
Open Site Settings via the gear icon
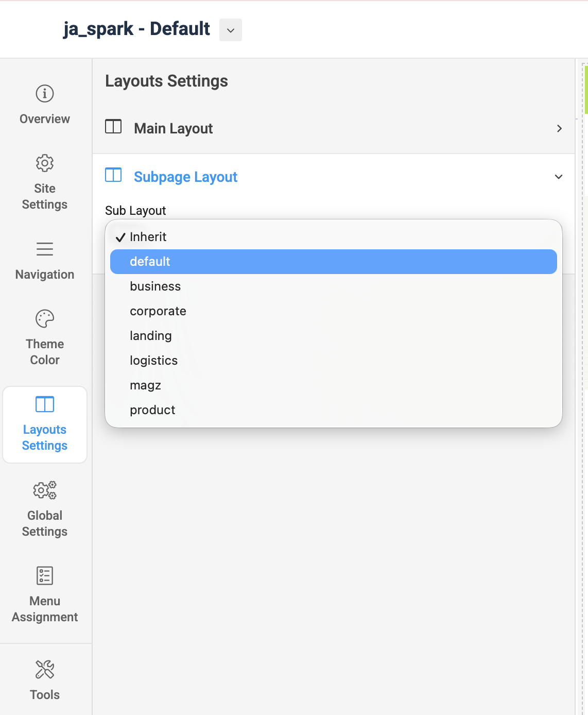pyautogui.click(x=44, y=163)
